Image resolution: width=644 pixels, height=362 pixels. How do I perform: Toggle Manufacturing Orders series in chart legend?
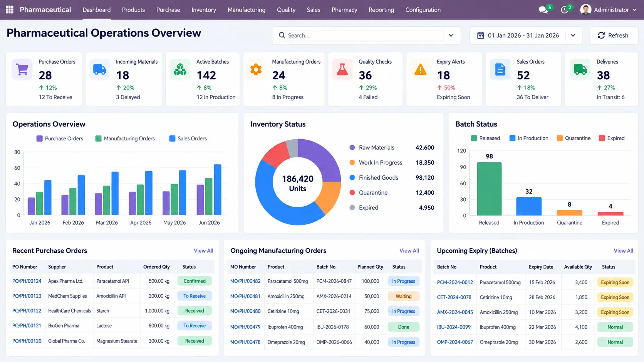(x=125, y=138)
